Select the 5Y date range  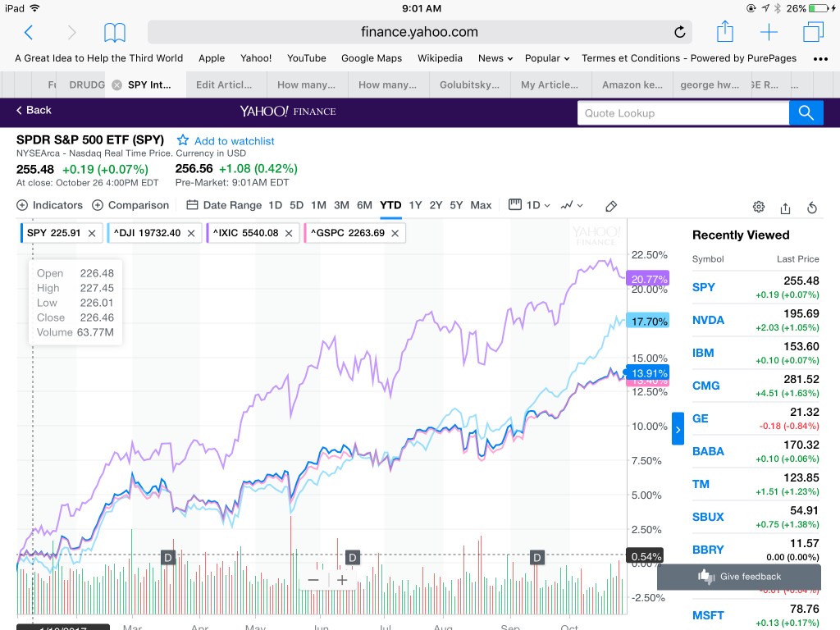click(456, 205)
